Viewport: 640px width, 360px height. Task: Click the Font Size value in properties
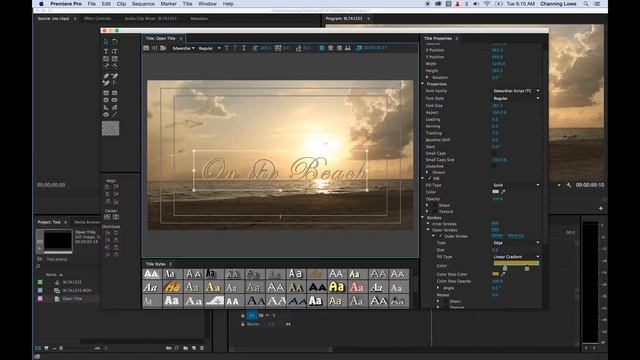click(497, 105)
